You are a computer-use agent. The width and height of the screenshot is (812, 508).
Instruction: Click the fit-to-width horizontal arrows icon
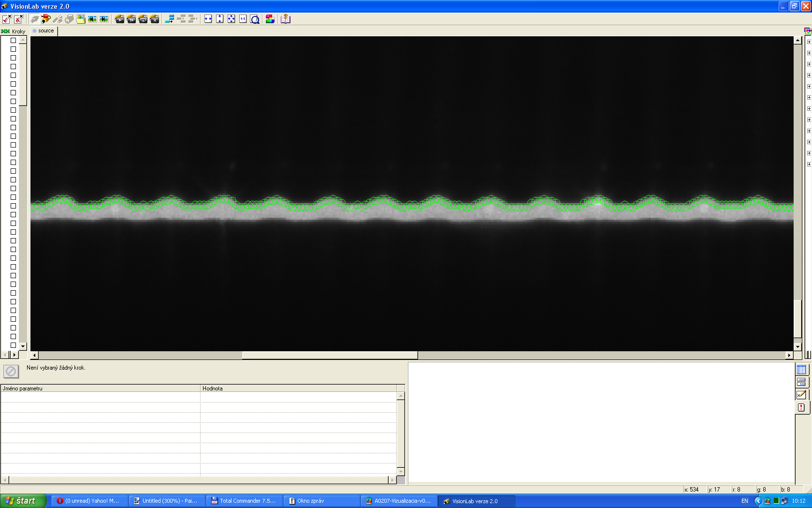pyautogui.click(x=208, y=19)
